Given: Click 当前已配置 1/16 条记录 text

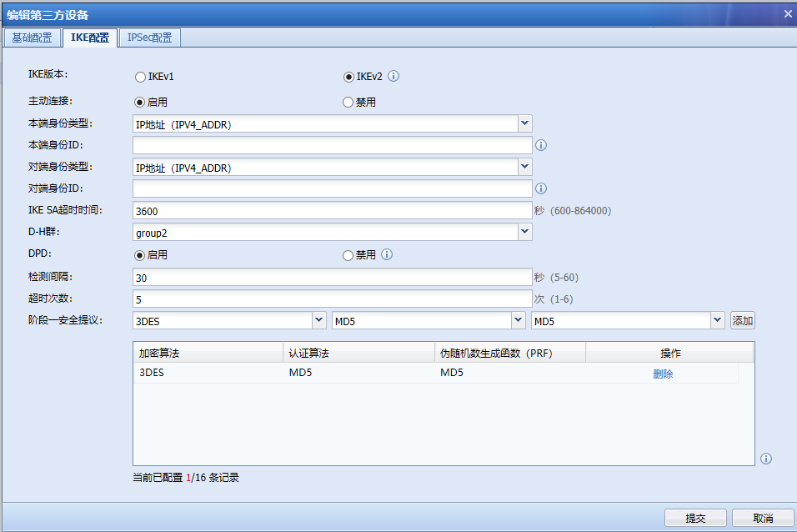Looking at the screenshot, I should pos(186,478).
